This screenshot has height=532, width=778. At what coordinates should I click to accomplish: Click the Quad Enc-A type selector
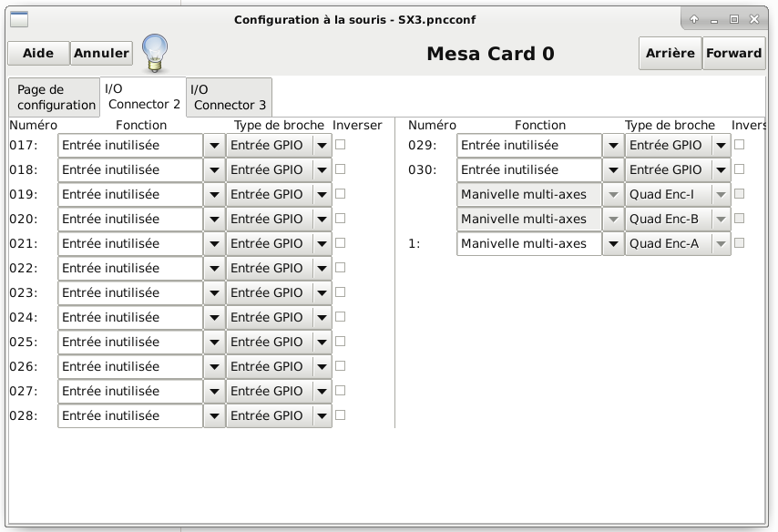pyautogui.click(x=678, y=243)
